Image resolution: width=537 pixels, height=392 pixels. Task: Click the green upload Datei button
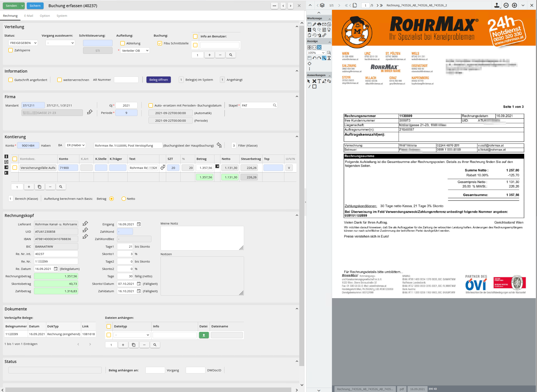coord(204,335)
